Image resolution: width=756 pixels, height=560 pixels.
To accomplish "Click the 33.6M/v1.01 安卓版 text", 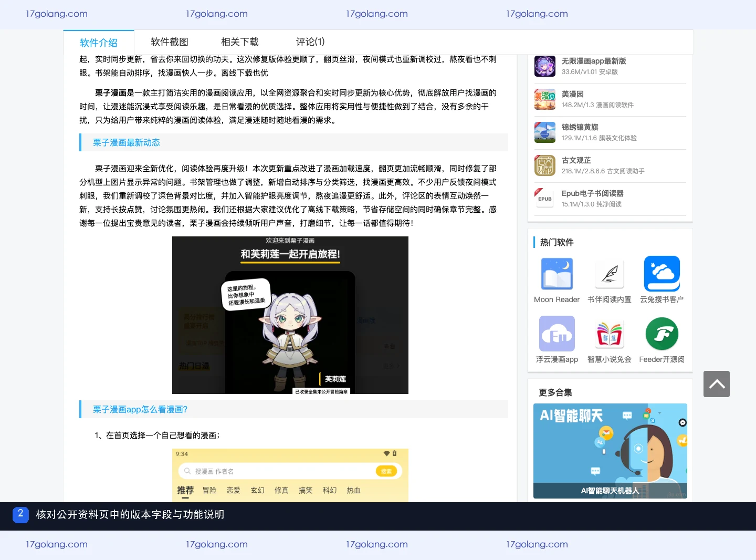I will (x=590, y=72).
